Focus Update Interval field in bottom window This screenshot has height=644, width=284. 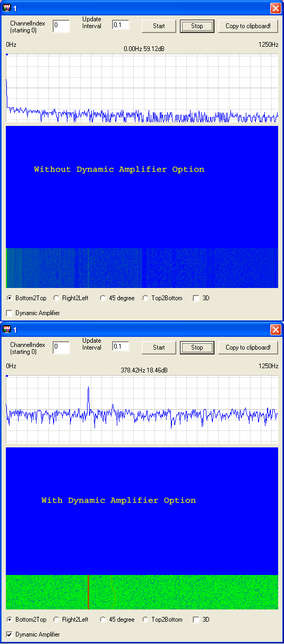[x=121, y=346]
